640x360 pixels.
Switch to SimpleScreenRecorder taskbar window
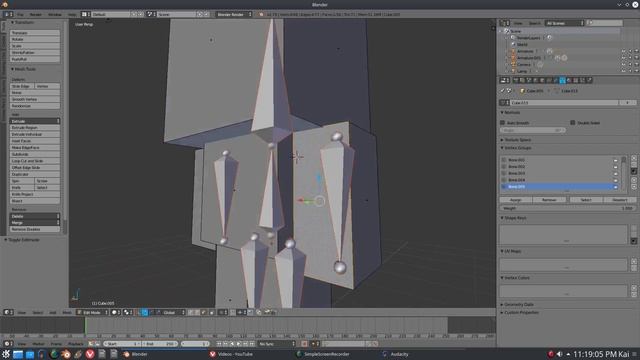coord(322,354)
